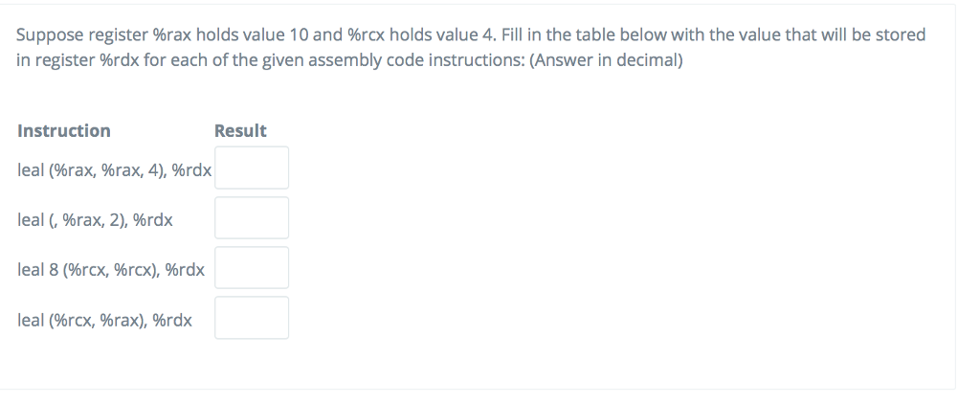Click the "Instruction" column header
Image resolution: width=980 pixels, height=404 pixels.
tap(64, 131)
